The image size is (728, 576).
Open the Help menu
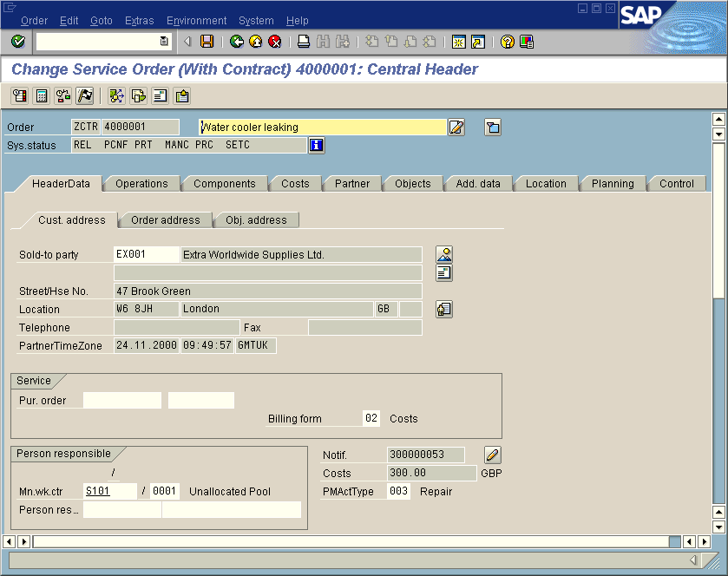(x=297, y=21)
